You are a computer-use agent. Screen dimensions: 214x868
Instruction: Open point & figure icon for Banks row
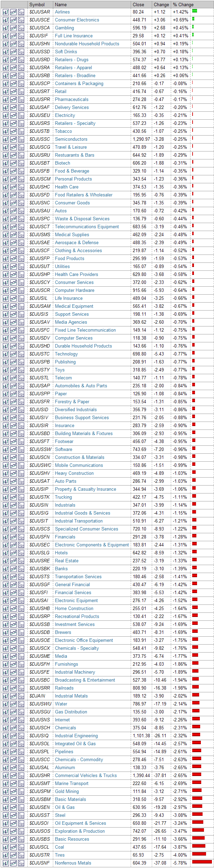(x=21, y=569)
